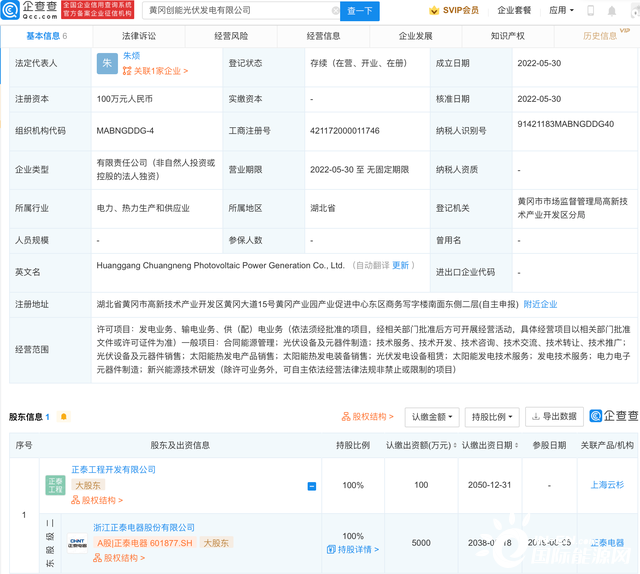Click the CHNT 正泰电器 company logo
This screenshot has height=574, width=640.
(77, 542)
